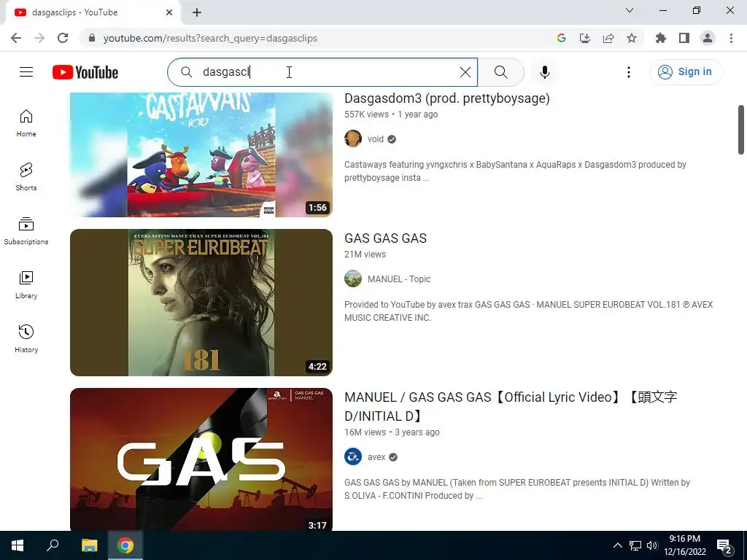Open Shorts from the sidebar
This screenshot has height=560, width=747.
(26, 177)
